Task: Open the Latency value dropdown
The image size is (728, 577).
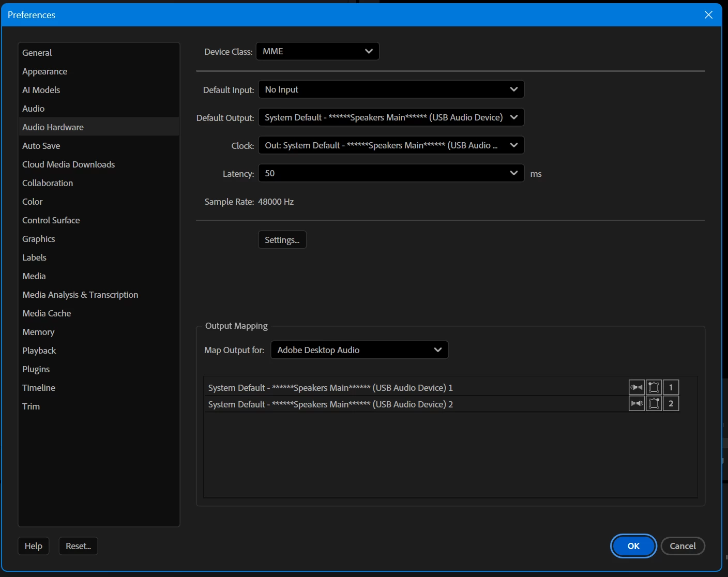Action: point(391,173)
